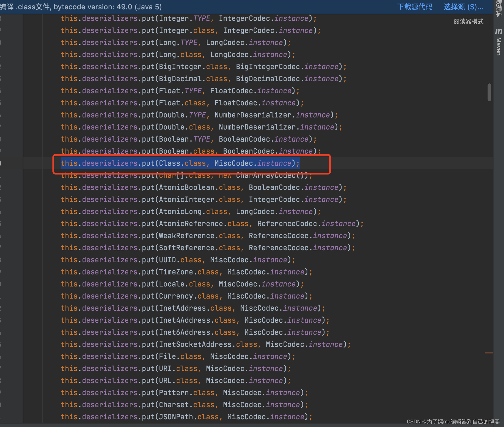This screenshot has height=427, width=504.
Task: Click the JSONPath.class, MiscCodec.instance line
Action: (x=186, y=417)
